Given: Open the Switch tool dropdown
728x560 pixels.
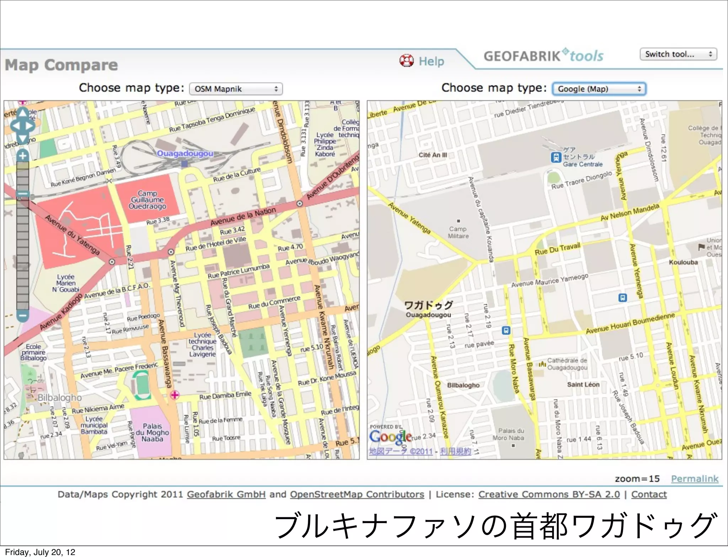Looking at the screenshot, I should [678, 54].
